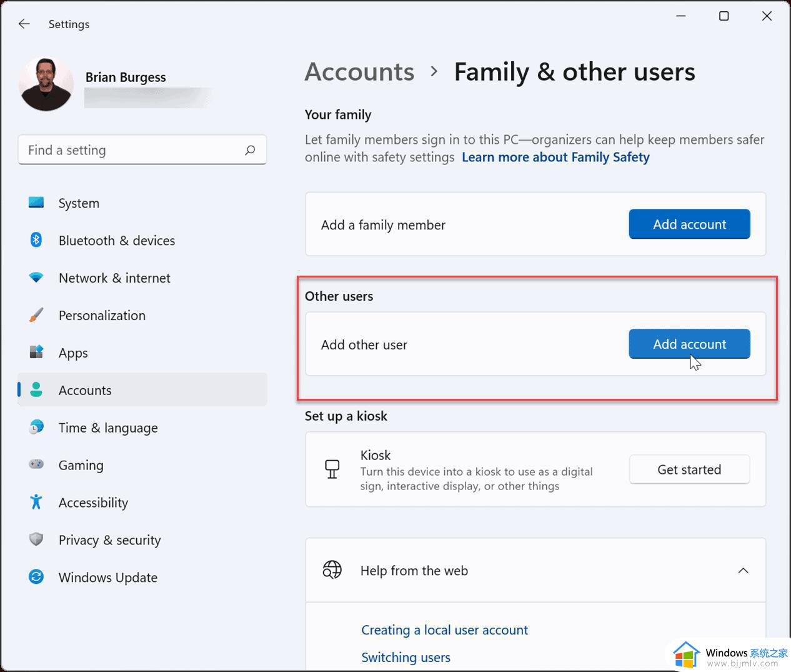Screen dimensions: 791x672
Task: Click the Kiosk title text
Action: pos(376,455)
